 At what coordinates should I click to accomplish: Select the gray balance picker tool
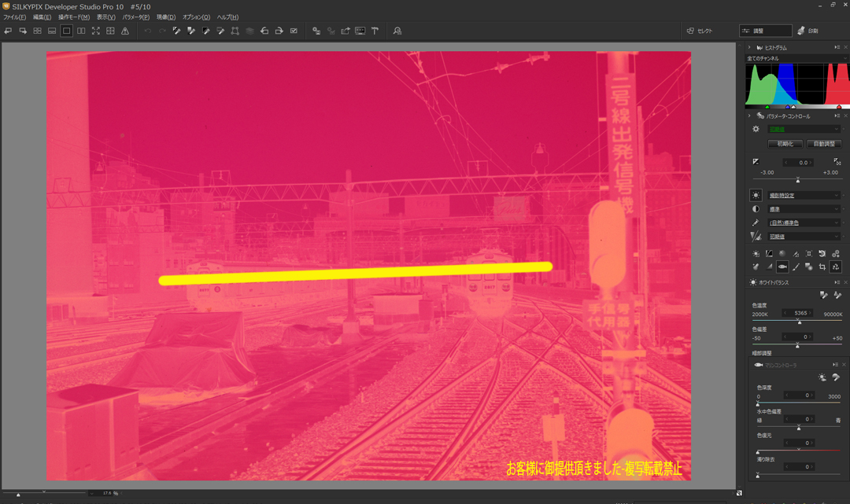tap(191, 31)
